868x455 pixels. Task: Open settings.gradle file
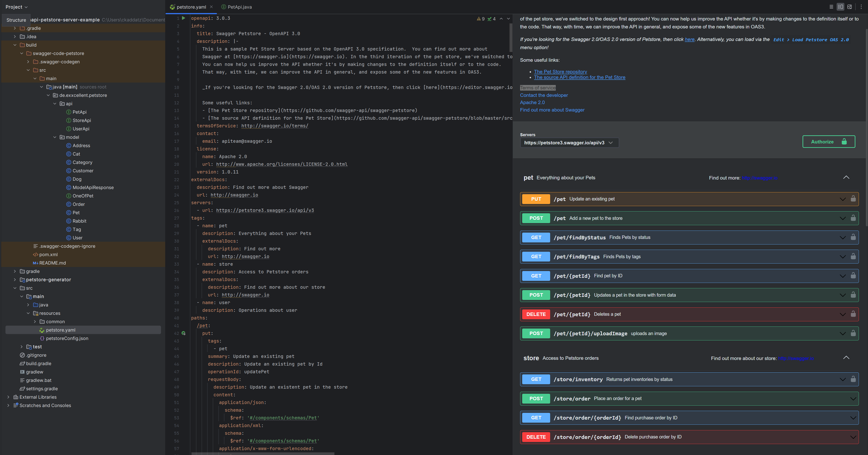tap(42, 389)
